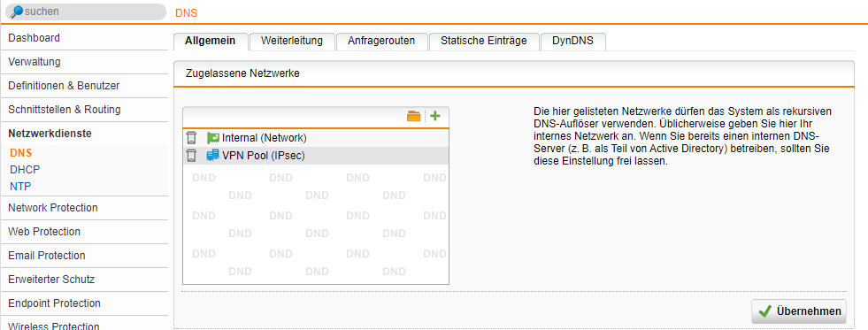Click the blue VPN Pool network icon
This screenshot has height=330, width=868.
(x=213, y=156)
